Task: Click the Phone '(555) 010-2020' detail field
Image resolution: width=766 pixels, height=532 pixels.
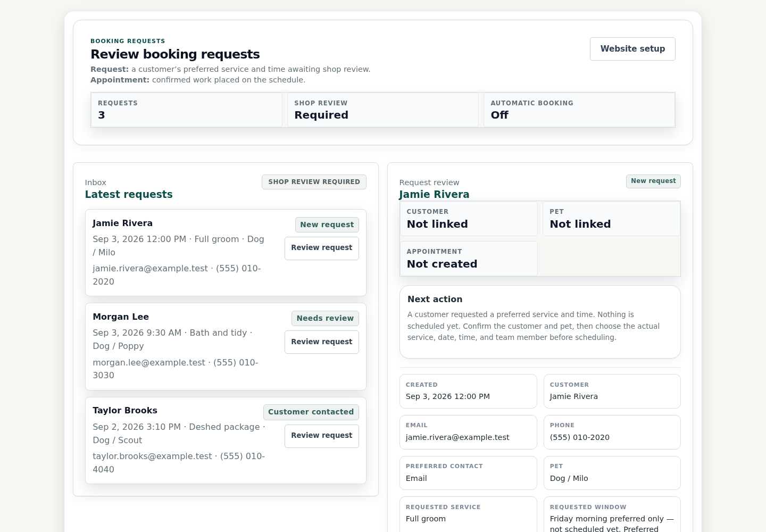Action: [x=612, y=433]
